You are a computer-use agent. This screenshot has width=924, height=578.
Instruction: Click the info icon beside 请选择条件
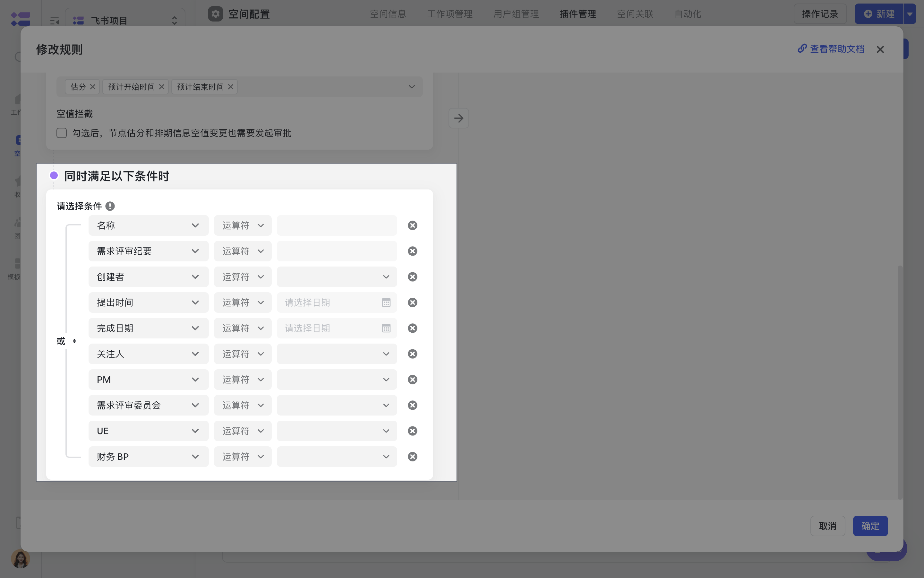(x=110, y=206)
